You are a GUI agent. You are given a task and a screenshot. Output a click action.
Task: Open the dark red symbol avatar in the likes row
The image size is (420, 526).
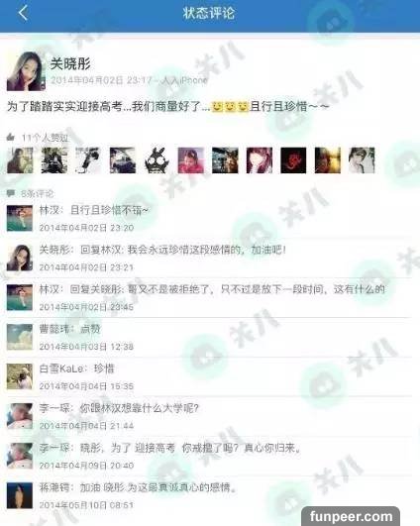pos(293,160)
